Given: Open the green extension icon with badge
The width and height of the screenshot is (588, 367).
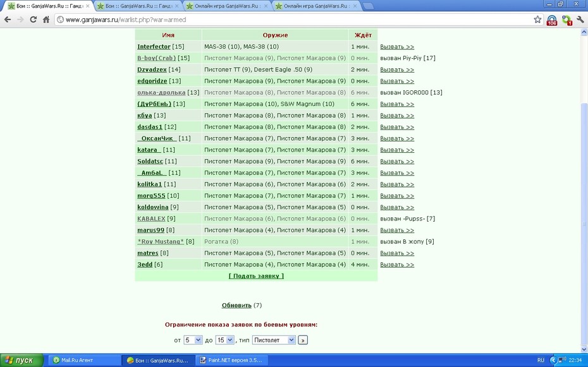Looking at the screenshot, I should point(567,20).
